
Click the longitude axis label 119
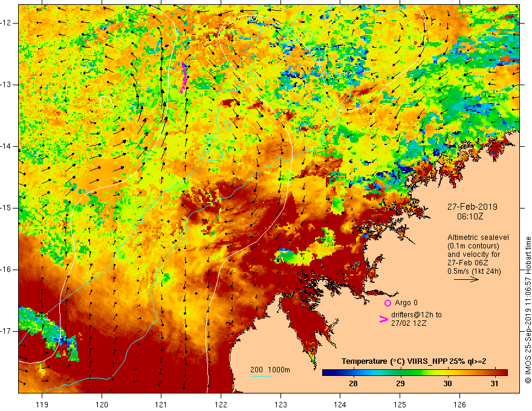[42, 404]
